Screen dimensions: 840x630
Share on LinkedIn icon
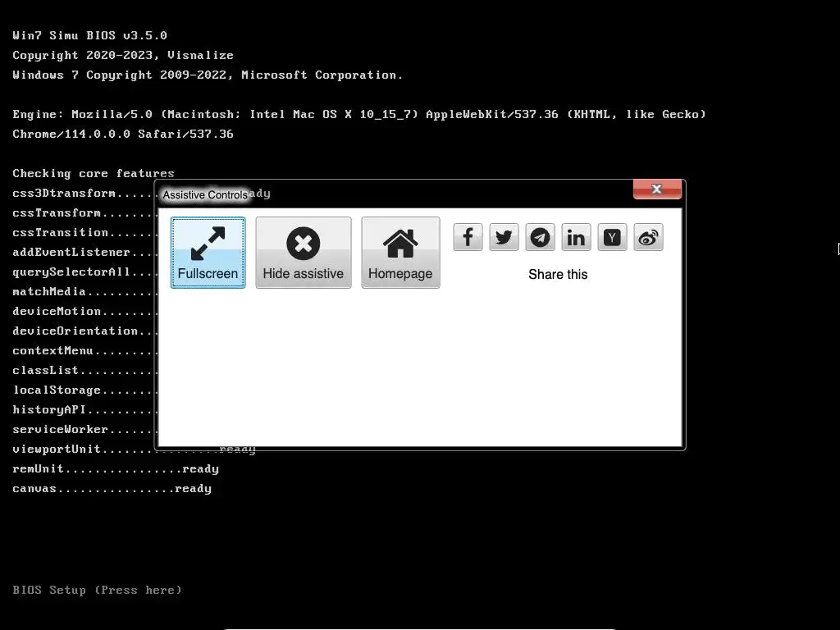point(576,237)
